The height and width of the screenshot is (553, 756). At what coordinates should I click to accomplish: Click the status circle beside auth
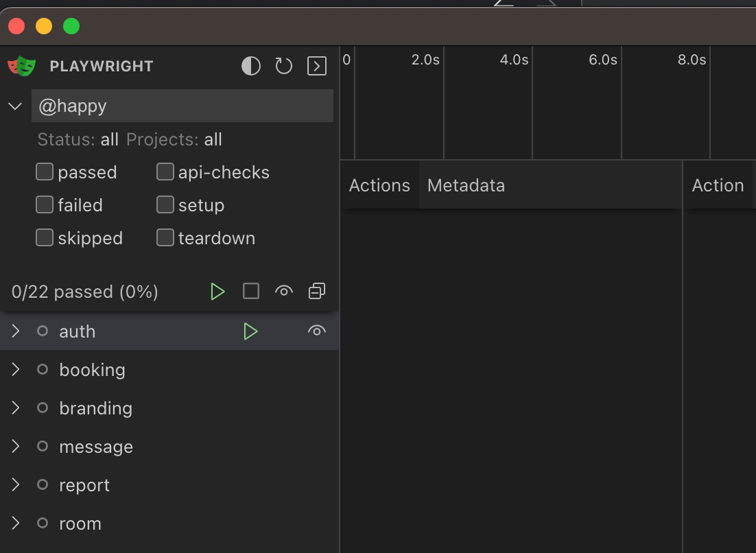(43, 331)
